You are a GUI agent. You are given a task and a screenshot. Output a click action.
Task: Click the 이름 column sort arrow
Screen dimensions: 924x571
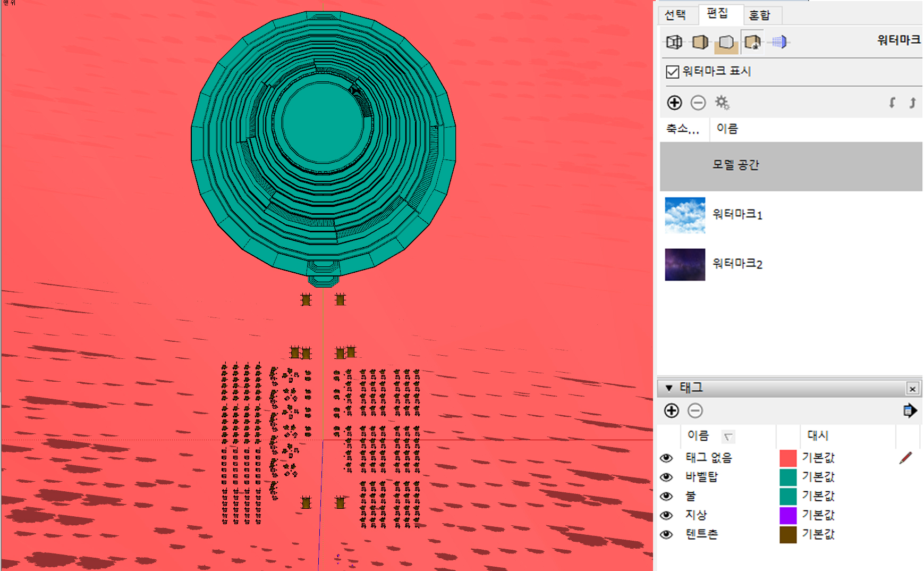click(x=728, y=437)
